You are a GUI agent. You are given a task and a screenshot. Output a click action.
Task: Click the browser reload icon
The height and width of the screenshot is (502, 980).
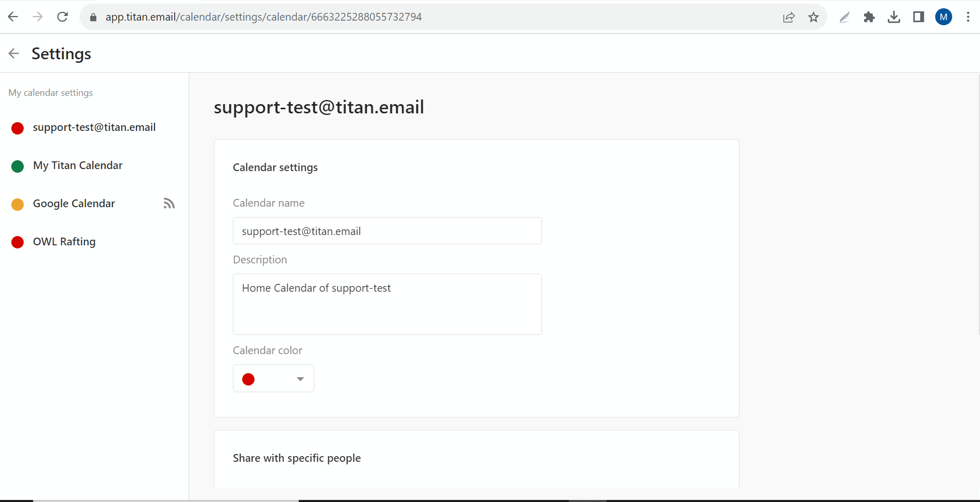pos(62,17)
